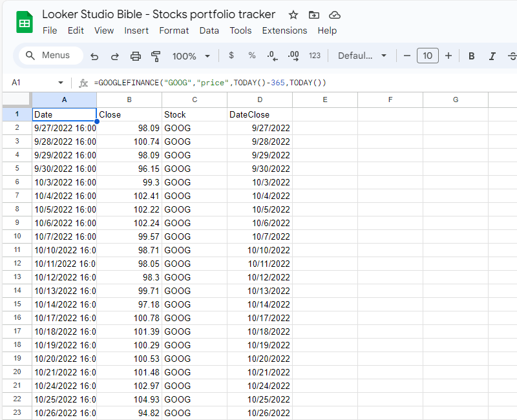517x420 pixels.
Task: Open the zoom 100% dropdown
Action: point(191,56)
